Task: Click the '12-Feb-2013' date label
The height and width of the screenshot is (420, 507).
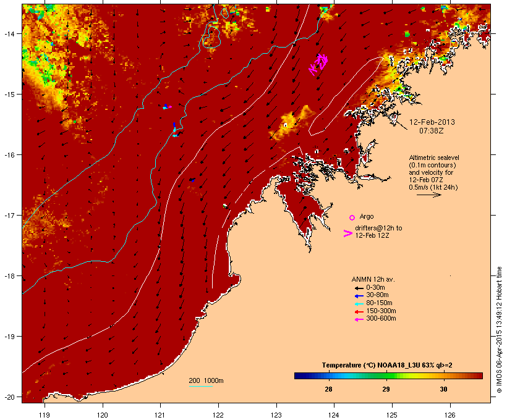Action: tap(432, 122)
